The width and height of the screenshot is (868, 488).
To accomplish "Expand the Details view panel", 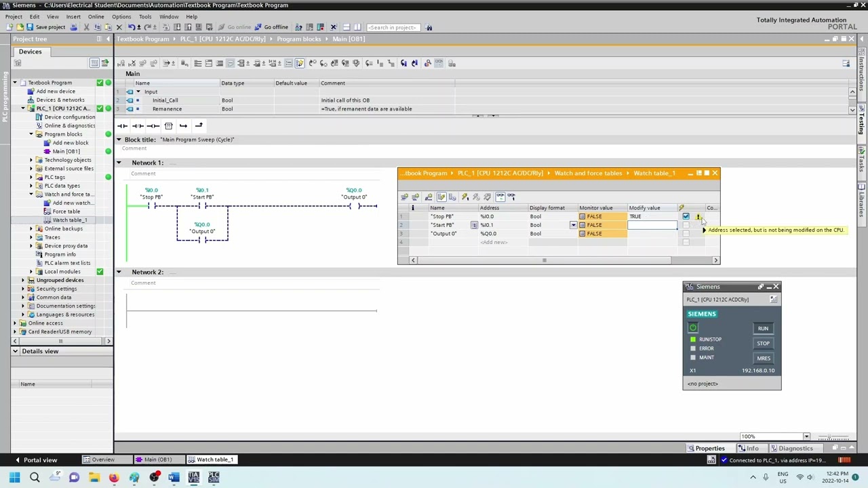I will pyautogui.click(x=15, y=351).
